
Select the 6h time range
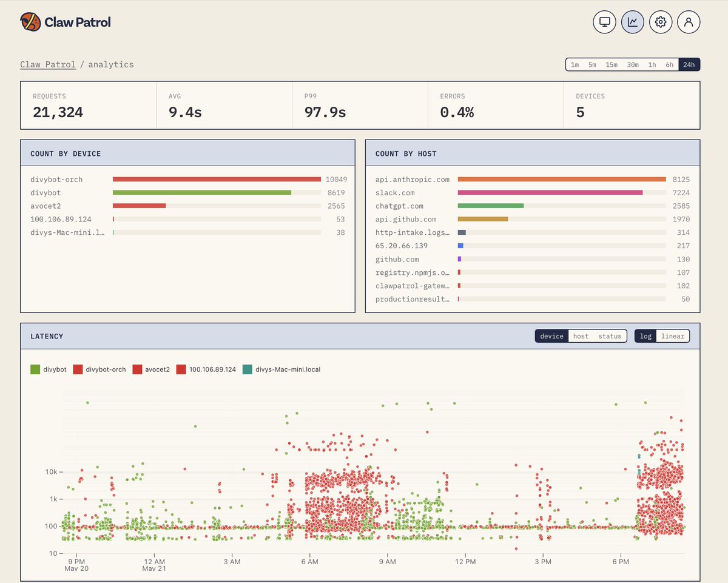pos(670,65)
